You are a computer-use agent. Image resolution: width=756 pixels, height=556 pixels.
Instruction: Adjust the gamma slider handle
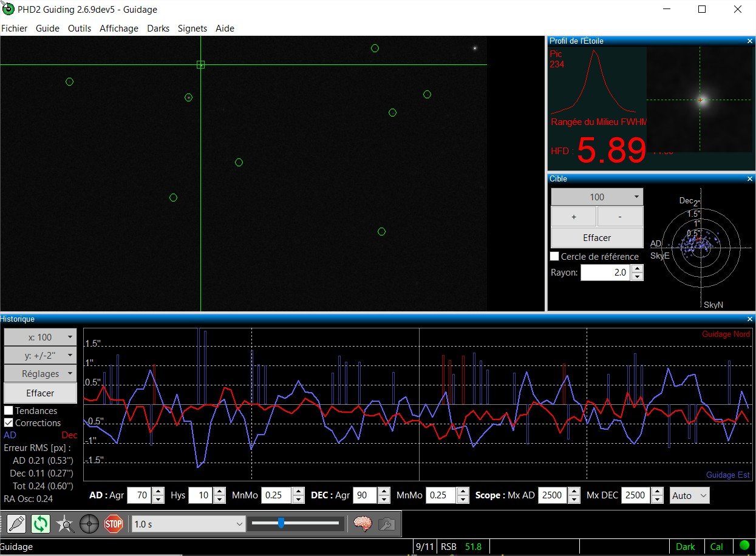click(x=281, y=523)
